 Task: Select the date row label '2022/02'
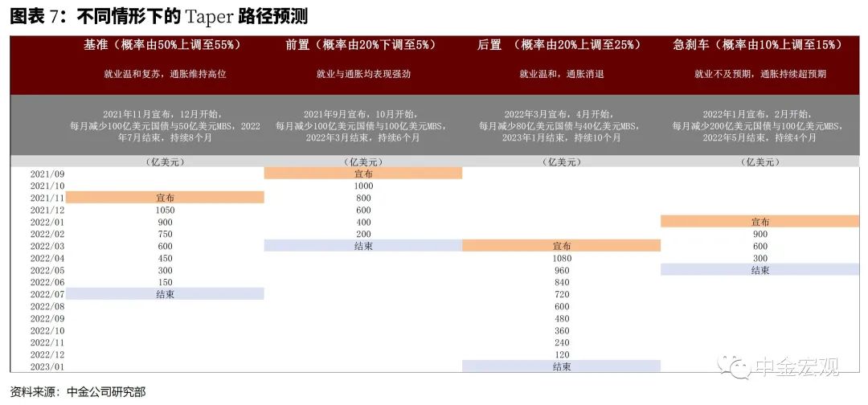click(x=46, y=234)
